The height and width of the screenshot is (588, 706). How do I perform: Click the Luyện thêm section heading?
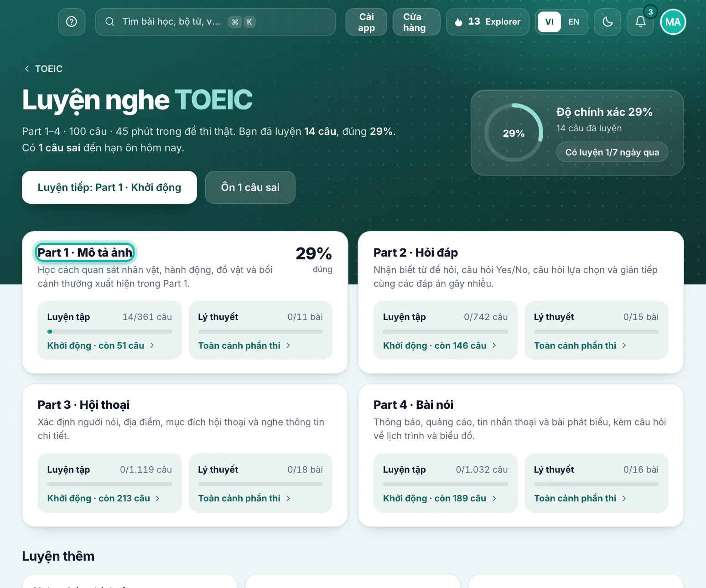pyautogui.click(x=58, y=556)
